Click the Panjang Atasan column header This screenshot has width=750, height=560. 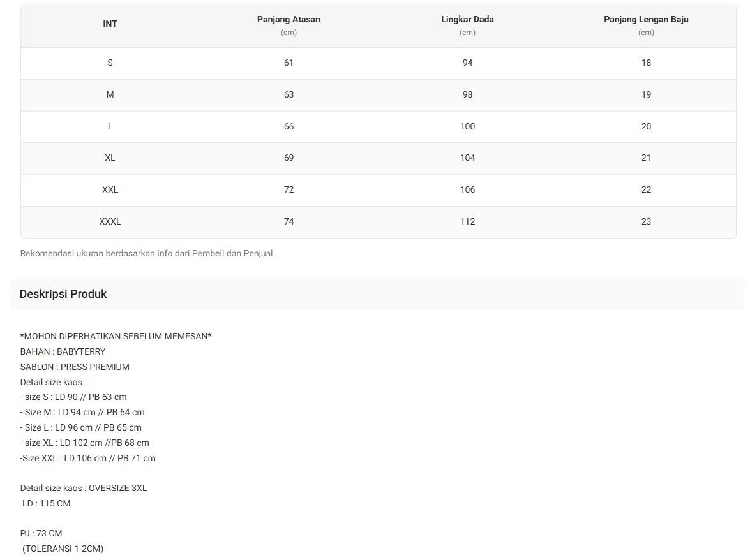[x=289, y=20]
